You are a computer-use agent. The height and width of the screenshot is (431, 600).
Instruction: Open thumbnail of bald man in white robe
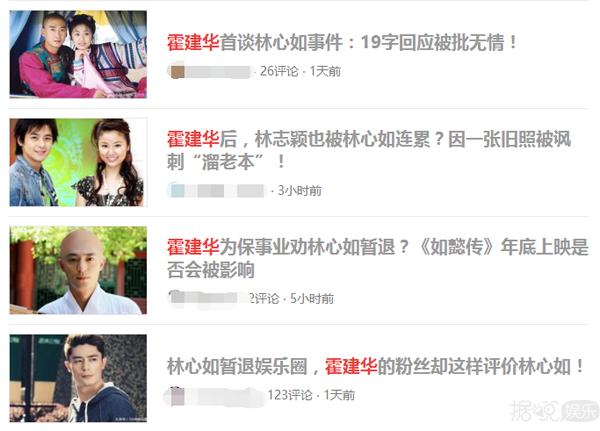coord(78,270)
